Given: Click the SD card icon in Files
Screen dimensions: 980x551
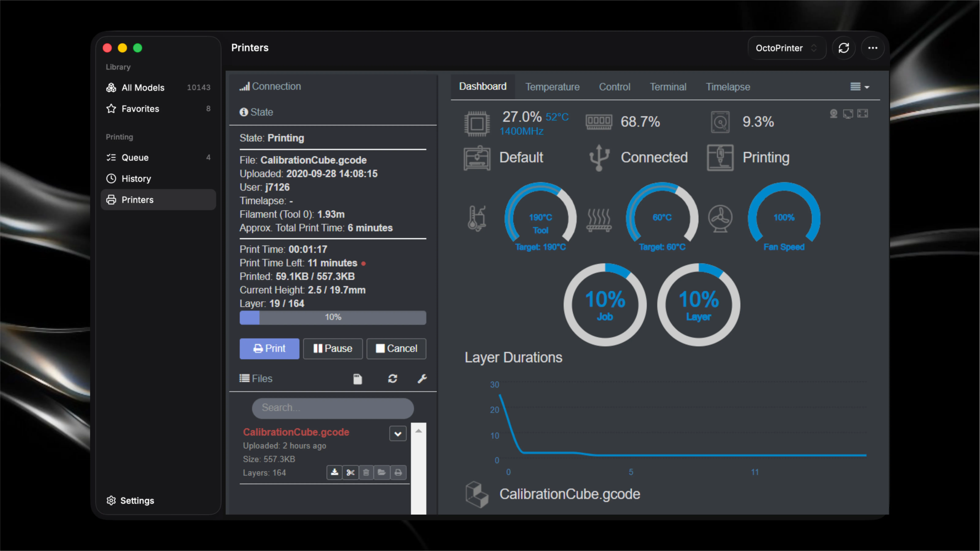Looking at the screenshot, I should (x=357, y=379).
